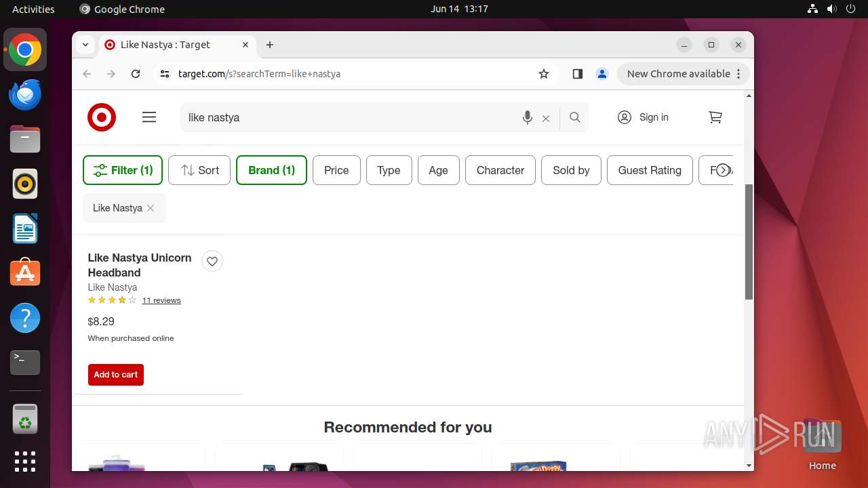Bookmark this page with star icon
Screen dimensions: 868x488
tap(544, 74)
